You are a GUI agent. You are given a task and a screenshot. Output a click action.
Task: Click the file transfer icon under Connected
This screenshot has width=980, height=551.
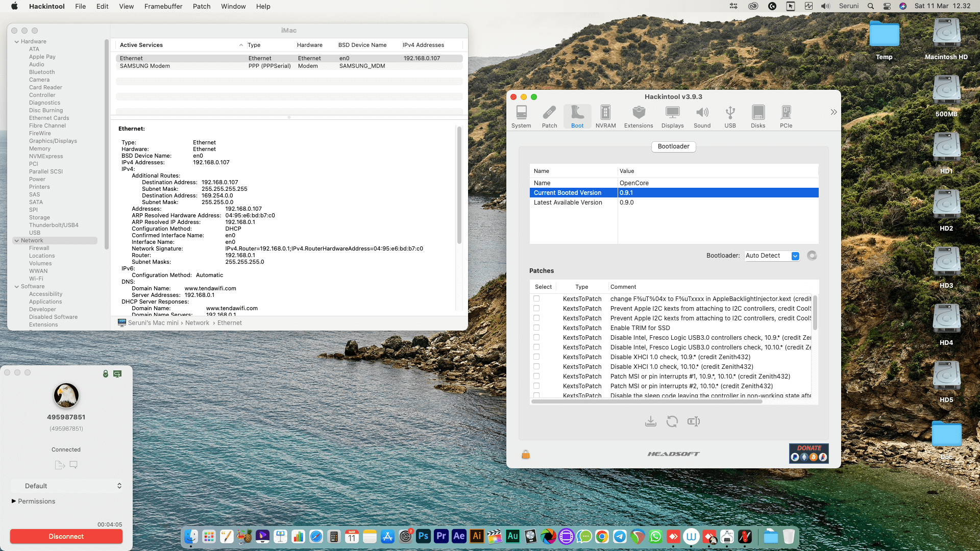pyautogui.click(x=60, y=465)
